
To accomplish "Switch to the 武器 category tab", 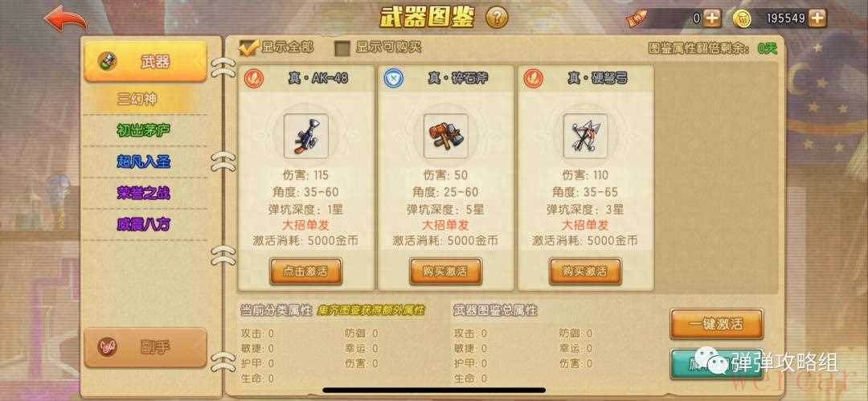I will point(145,62).
